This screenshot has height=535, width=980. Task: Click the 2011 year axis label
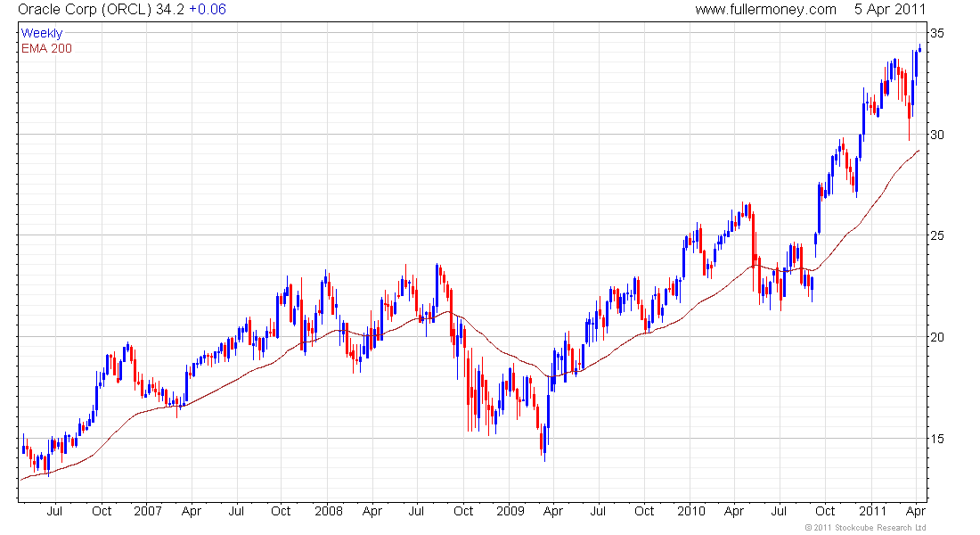tap(872, 511)
